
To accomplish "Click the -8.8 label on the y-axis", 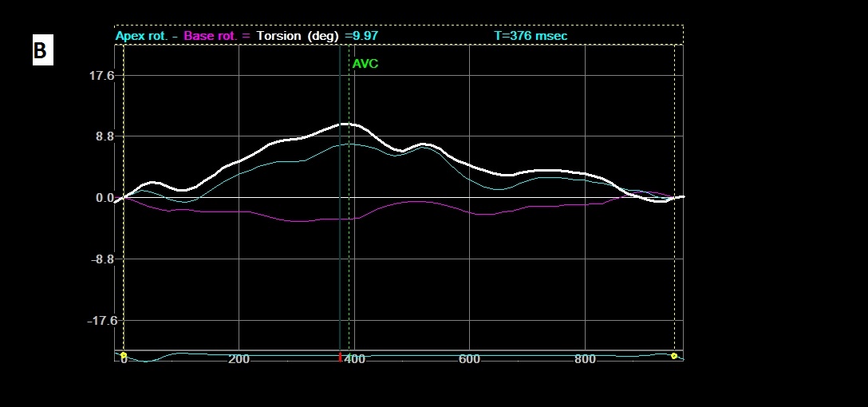I will click(102, 259).
